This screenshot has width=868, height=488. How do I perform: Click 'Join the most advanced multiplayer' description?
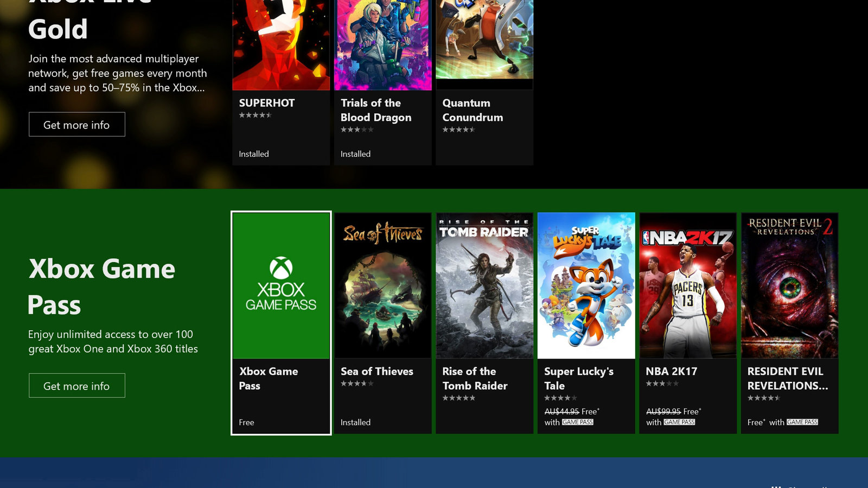click(x=118, y=73)
